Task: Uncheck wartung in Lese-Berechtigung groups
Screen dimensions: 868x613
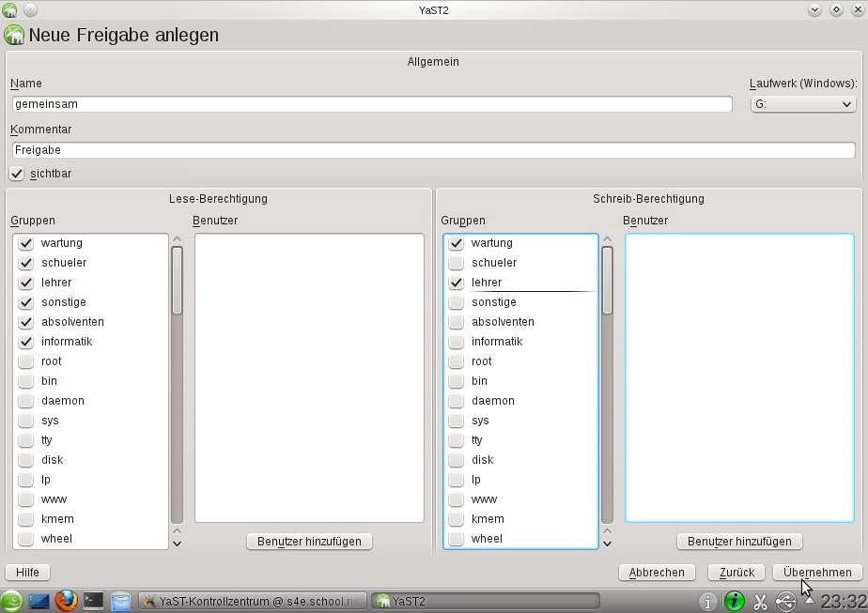Action: coord(25,243)
